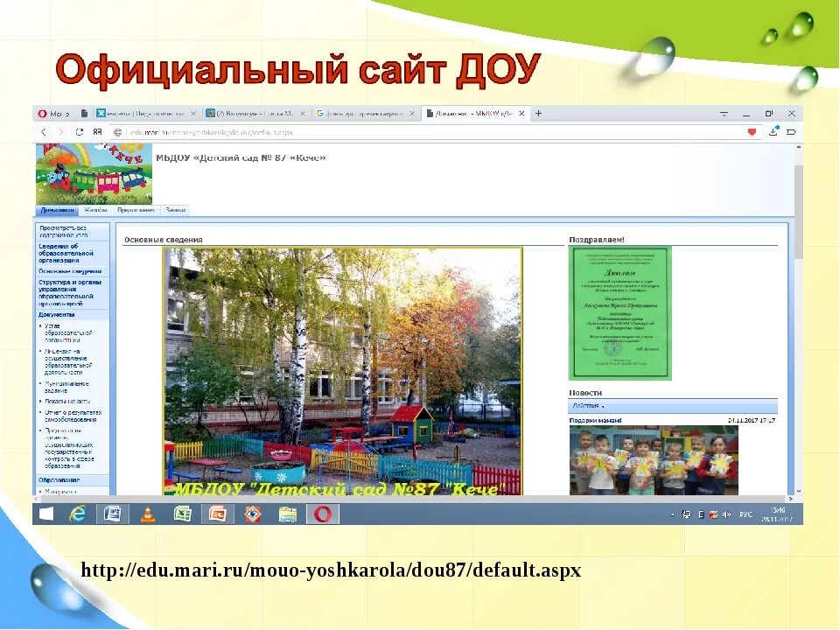Click the green Диплом certificate image
Viewport: 840px width, 630px height.
pyautogui.click(x=619, y=313)
